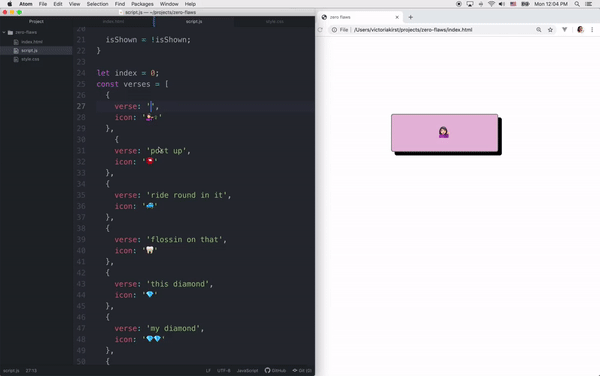Click script.js file name in status bar

point(11,371)
